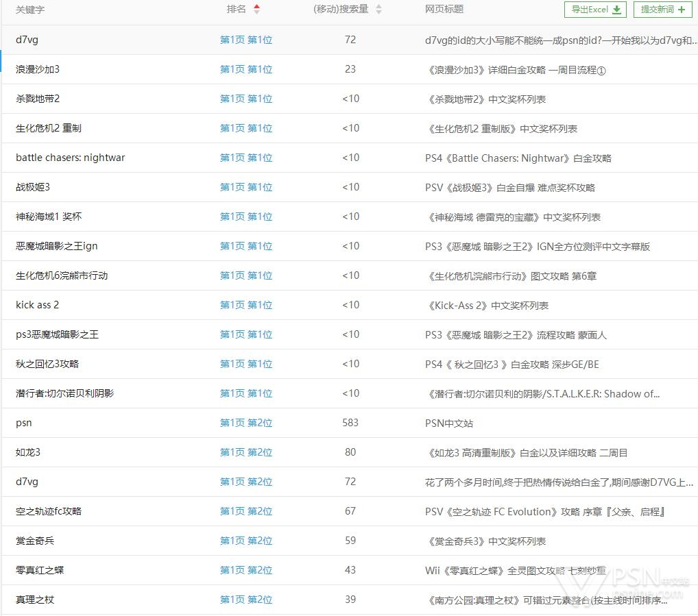Click page title 《生化危机2 重制版》中文奖杯列表
This screenshot has height=616, width=698.
coord(502,129)
